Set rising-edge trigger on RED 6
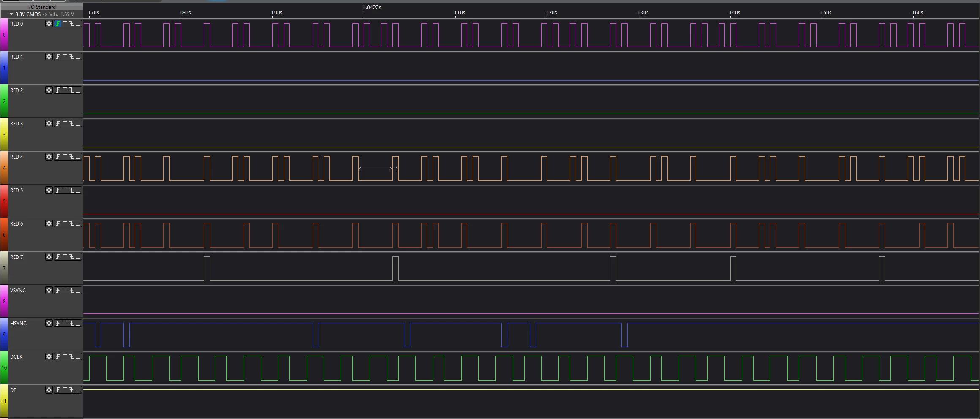This screenshot has width=980, height=419. [x=58, y=224]
